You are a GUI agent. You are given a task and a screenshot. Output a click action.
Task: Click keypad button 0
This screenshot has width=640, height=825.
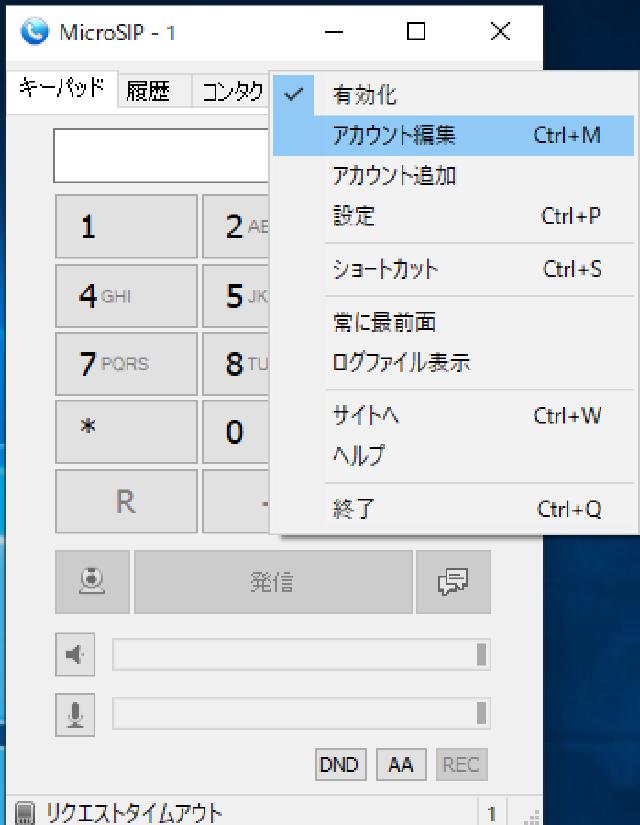click(x=236, y=432)
